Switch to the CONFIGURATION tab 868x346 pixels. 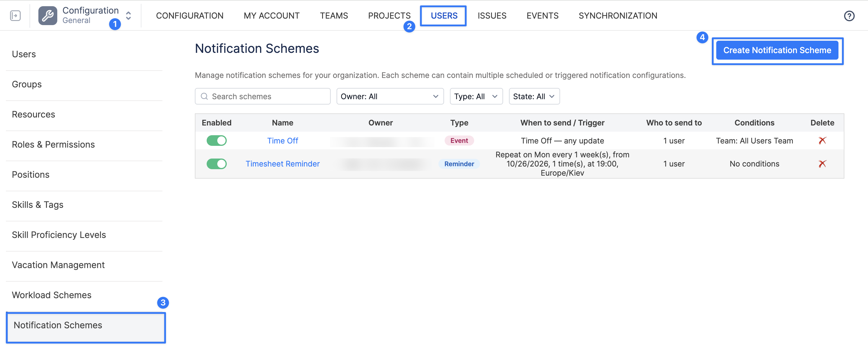(x=190, y=15)
